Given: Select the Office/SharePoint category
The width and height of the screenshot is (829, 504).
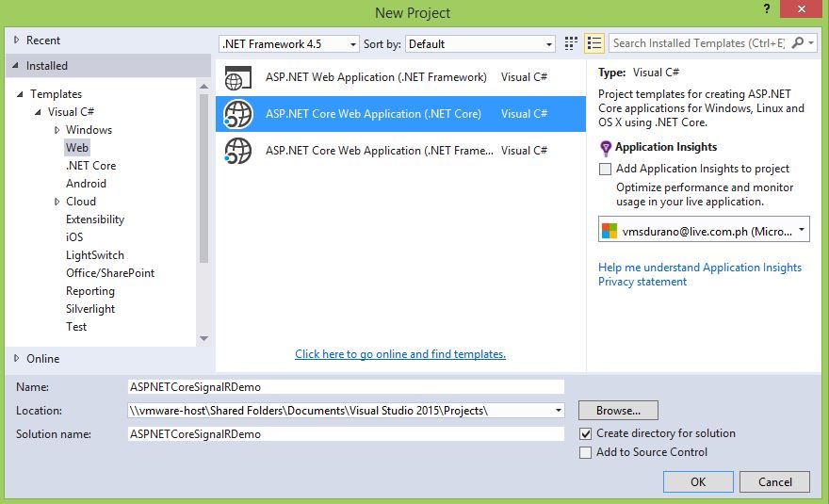Looking at the screenshot, I should click(x=110, y=273).
